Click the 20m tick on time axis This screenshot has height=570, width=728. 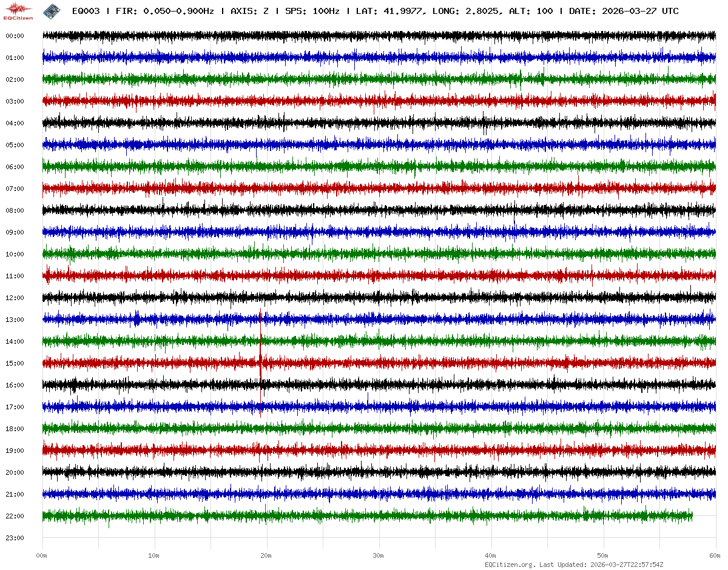click(266, 555)
